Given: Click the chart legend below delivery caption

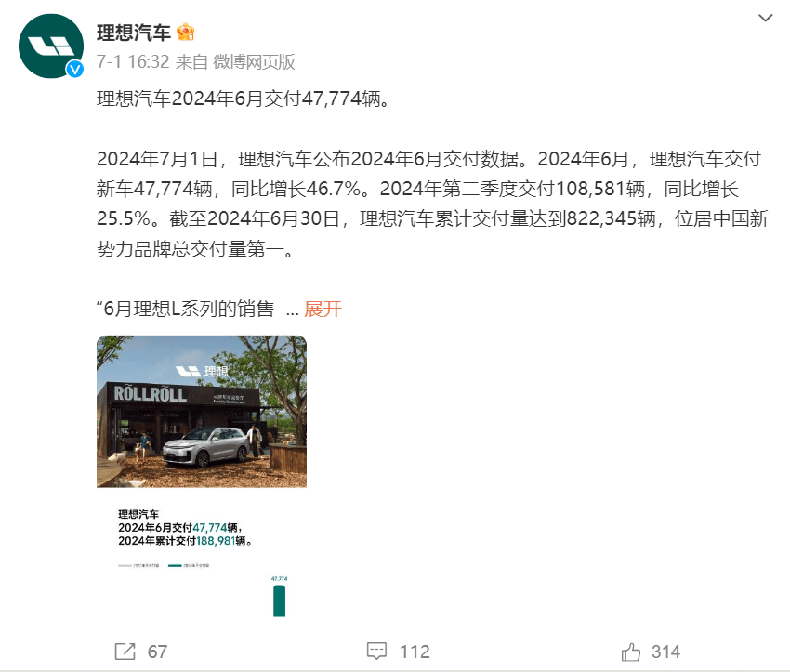Looking at the screenshot, I should pos(164,566).
